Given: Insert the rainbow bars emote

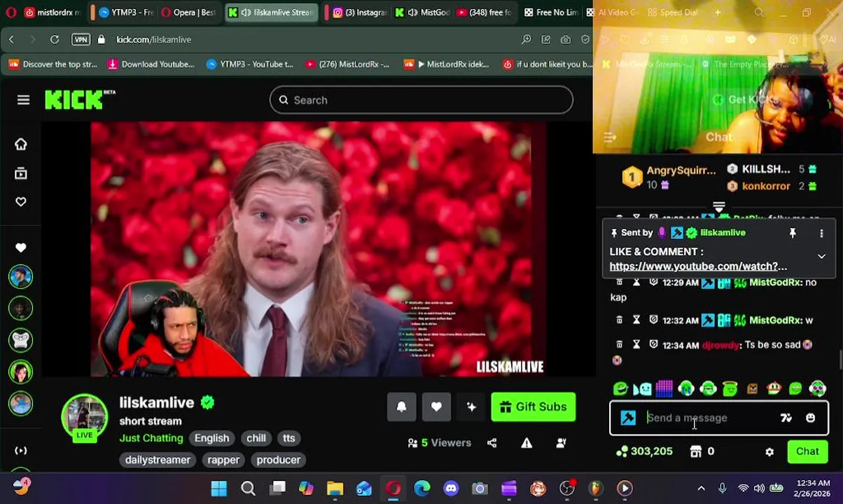Looking at the screenshot, I should coord(664,388).
